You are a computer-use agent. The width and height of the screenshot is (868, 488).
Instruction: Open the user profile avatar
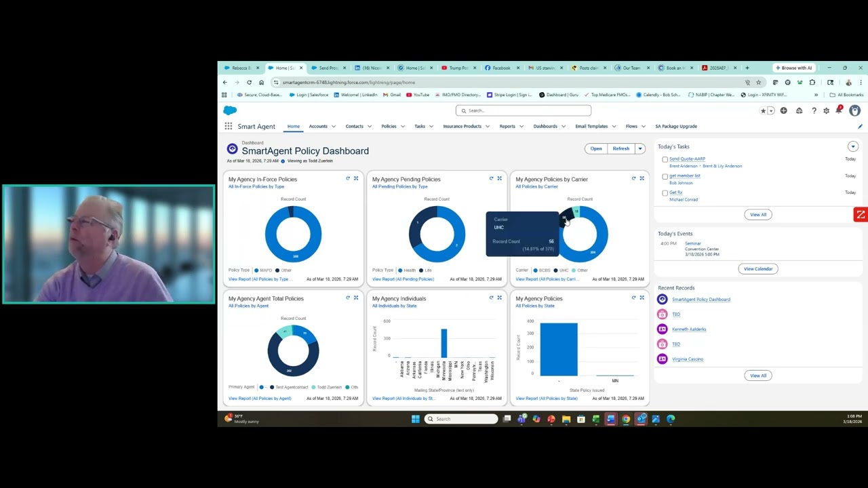[854, 110]
